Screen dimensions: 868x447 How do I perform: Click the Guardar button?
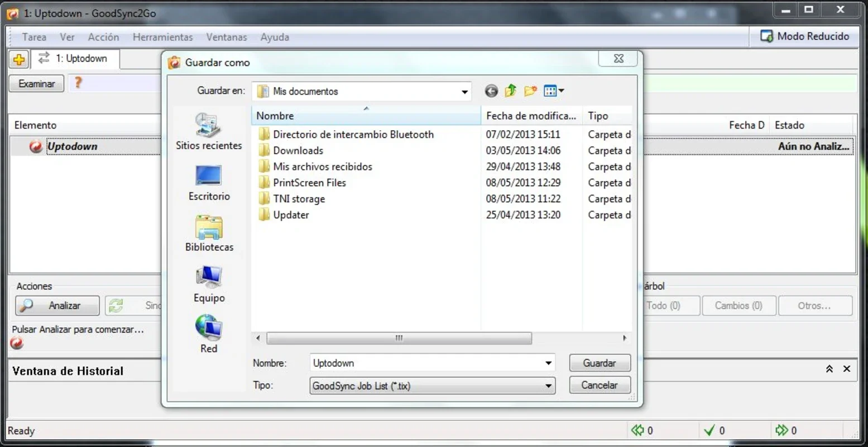[x=600, y=363]
